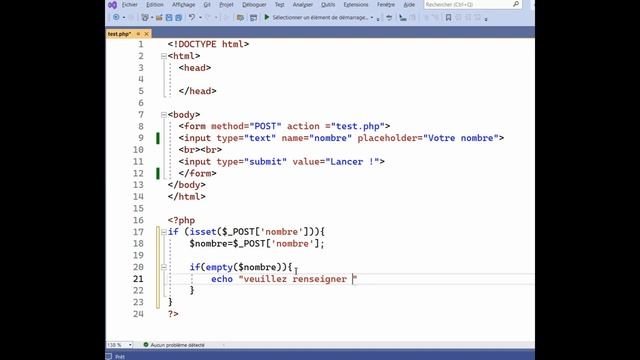Collapse the <body> block on line 7
Screen dimensions: 640x360
tap(164, 115)
